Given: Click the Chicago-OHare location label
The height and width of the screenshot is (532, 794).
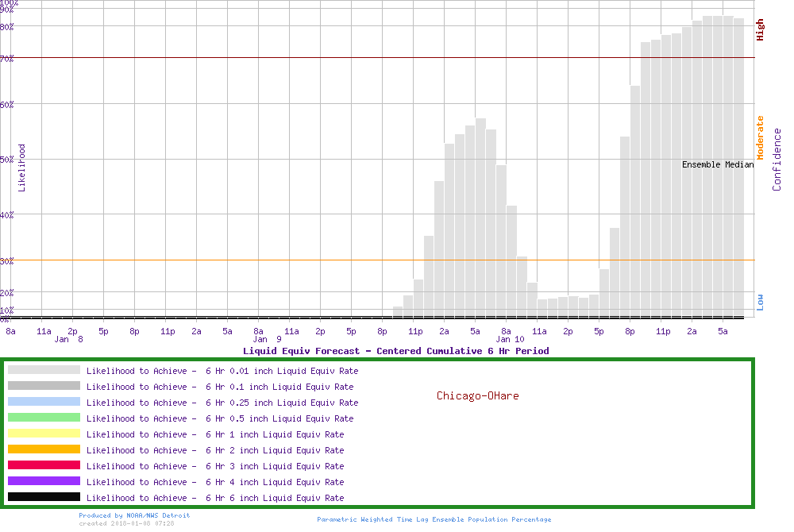Looking at the screenshot, I should click(477, 395).
